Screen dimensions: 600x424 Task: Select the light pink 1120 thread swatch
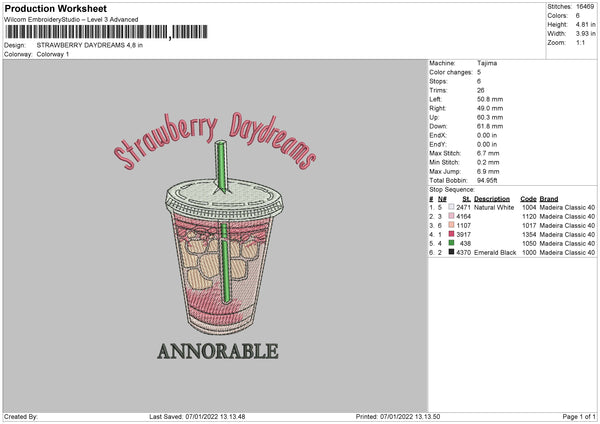tap(451, 216)
